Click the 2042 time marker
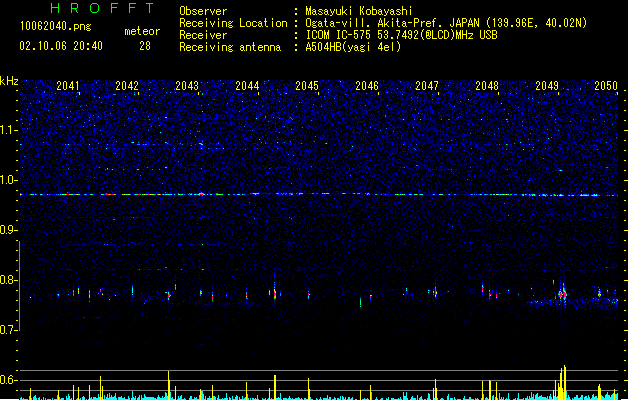Viewport: 629px width, 400px height. (127, 86)
